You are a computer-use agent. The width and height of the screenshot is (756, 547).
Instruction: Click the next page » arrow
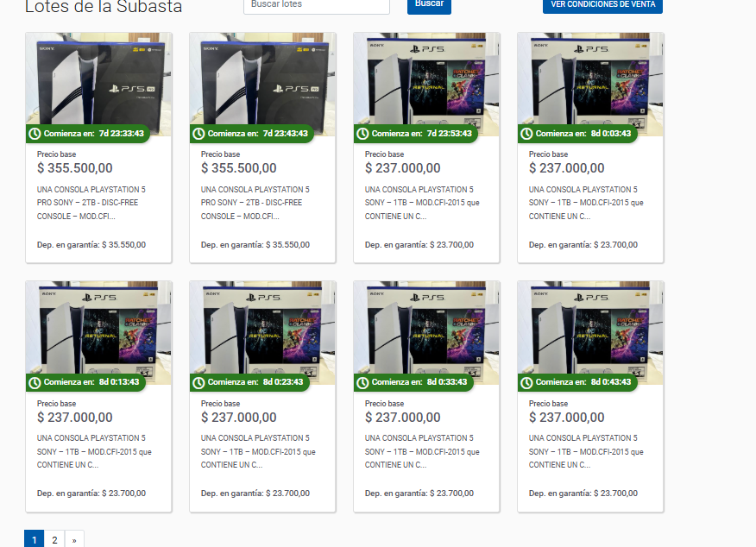point(74,539)
